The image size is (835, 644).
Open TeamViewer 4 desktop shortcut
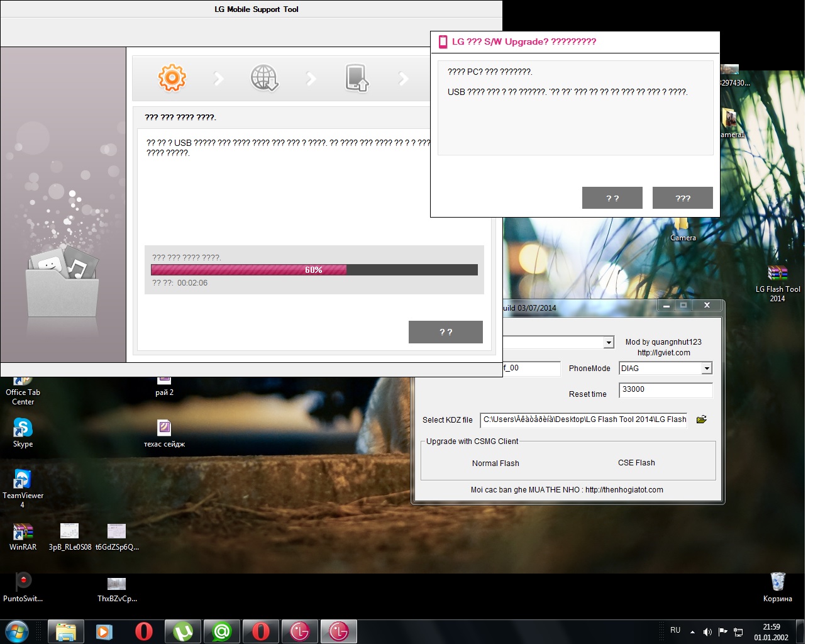pos(23,480)
